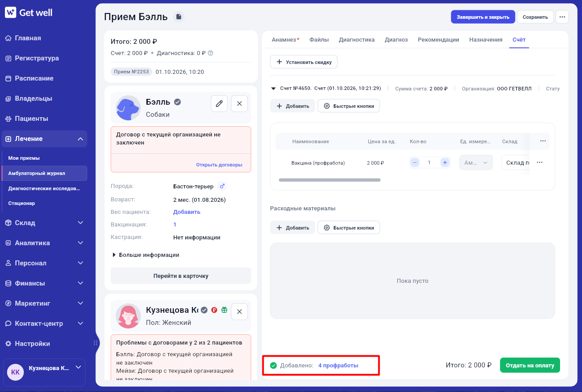Image resolution: width=582 pixels, height=392 pixels.
Task: Click the help icon next to Диагностика: 0 ₽
Action: tap(210, 53)
